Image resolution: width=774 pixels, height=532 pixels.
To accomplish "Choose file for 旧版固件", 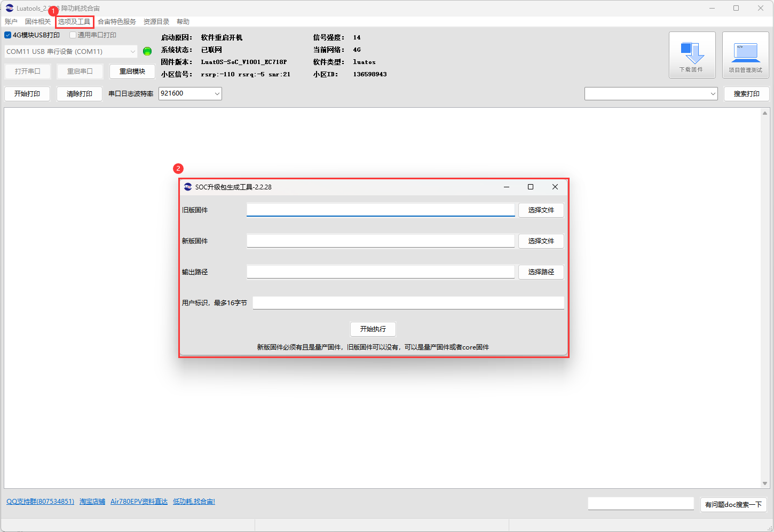I will click(541, 210).
